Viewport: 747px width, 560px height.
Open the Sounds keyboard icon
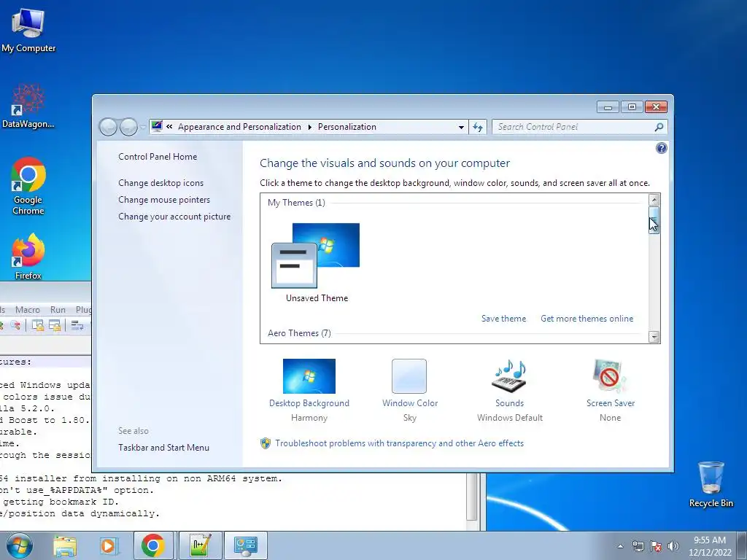[509, 376]
